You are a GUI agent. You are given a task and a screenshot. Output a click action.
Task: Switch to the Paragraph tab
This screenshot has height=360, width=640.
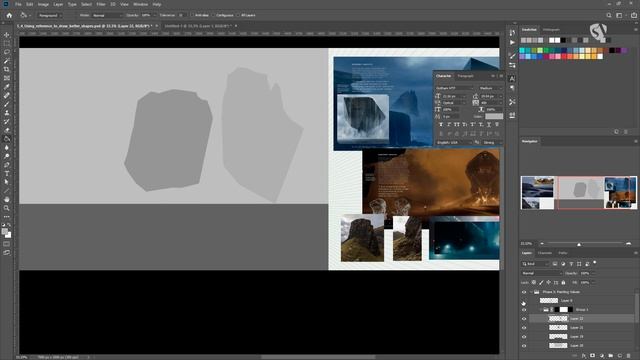(465, 76)
